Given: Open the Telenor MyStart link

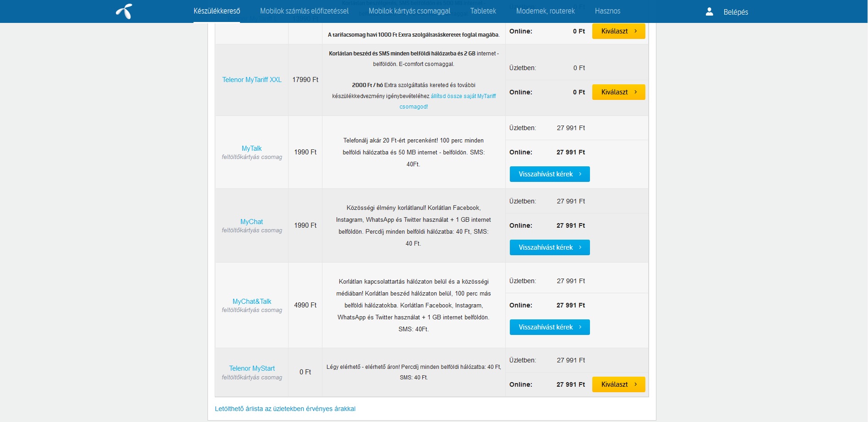Looking at the screenshot, I should point(252,368).
